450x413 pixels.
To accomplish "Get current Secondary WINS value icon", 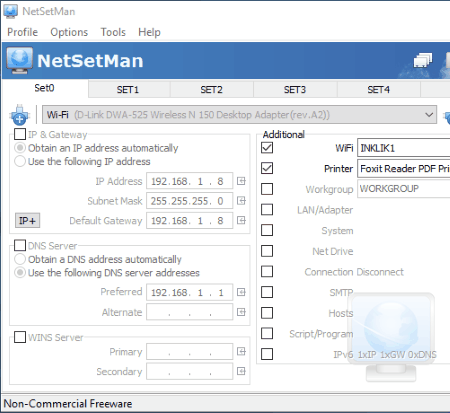I will click(x=241, y=371).
